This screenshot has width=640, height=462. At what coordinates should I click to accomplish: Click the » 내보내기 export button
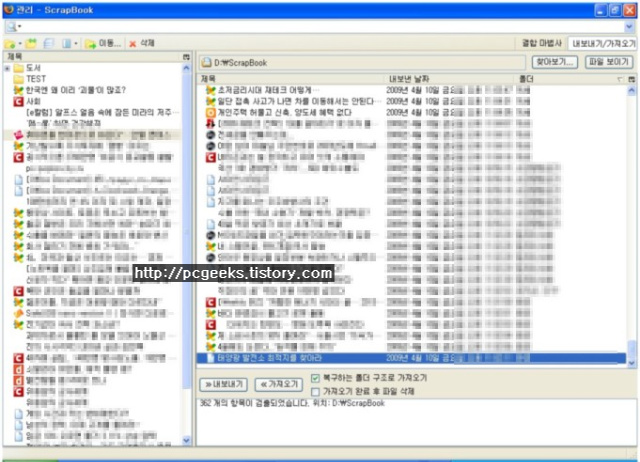point(224,384)
